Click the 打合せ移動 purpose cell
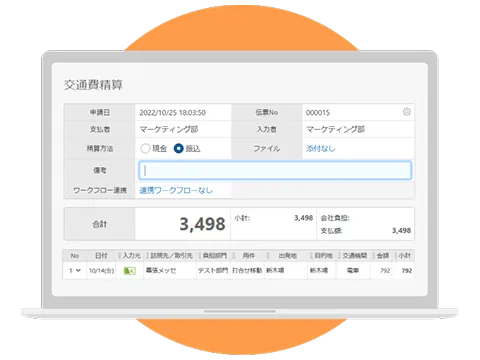Image resolution: width=480 pixels, height=360 pixels. click(247, 271)
